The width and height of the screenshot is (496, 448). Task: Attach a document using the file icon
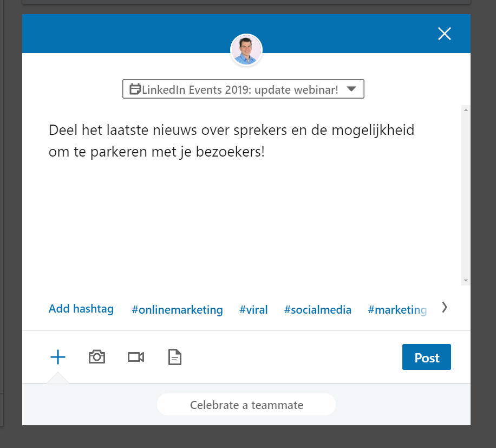[174, 357]
